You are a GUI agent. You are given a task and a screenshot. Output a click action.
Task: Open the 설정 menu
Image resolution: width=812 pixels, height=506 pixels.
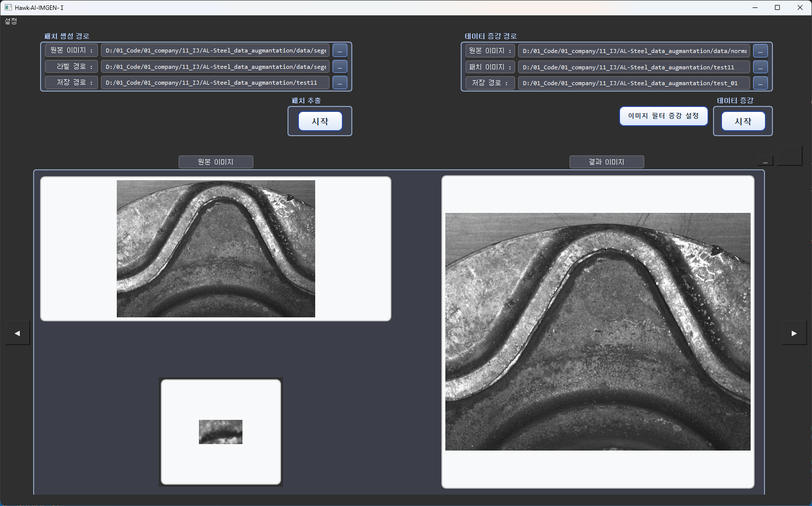click(x=11, y=21)
